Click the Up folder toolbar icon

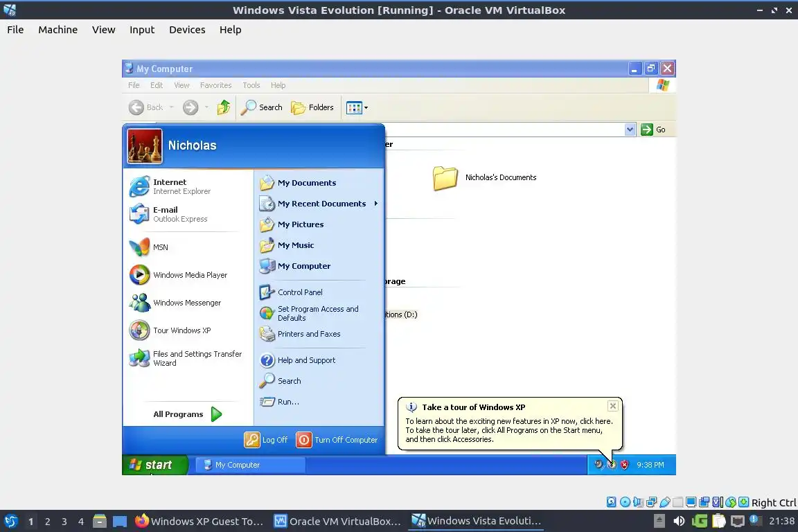[224, 107]
